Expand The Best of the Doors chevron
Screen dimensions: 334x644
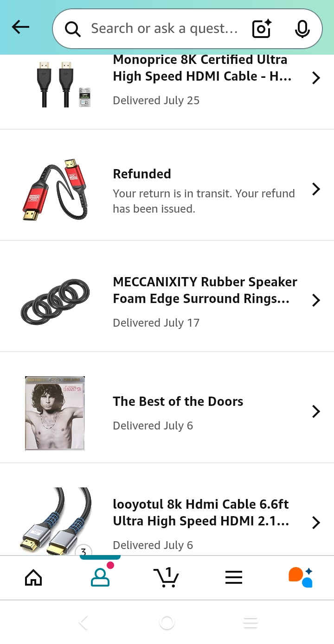[x=316, y=411]
